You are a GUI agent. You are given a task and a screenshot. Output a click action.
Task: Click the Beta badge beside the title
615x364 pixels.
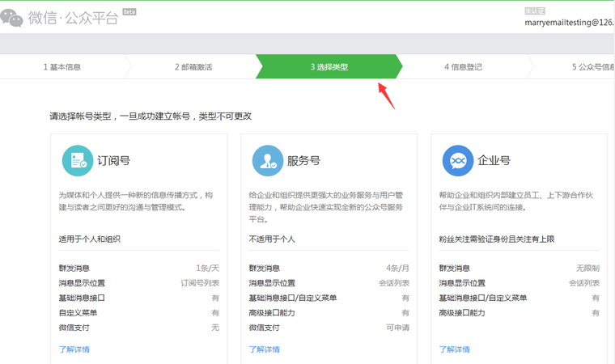(x=129, y=12)
